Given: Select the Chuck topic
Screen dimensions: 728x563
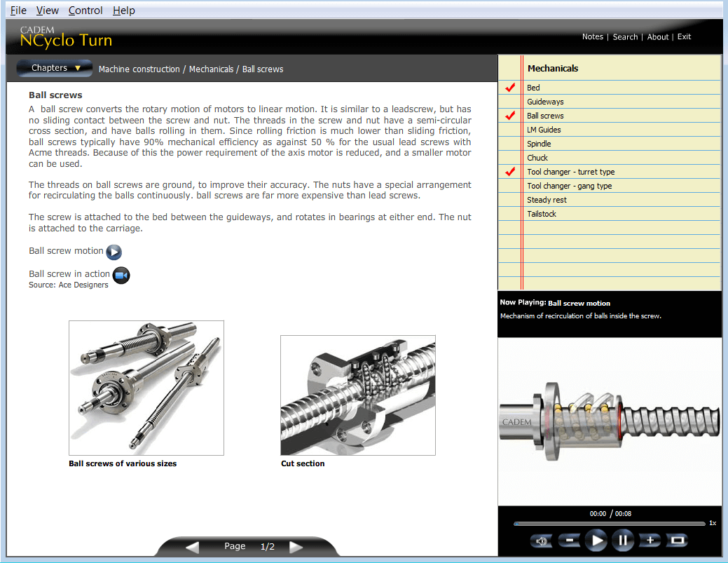Looking at the screenshot, I should (537, 158).
